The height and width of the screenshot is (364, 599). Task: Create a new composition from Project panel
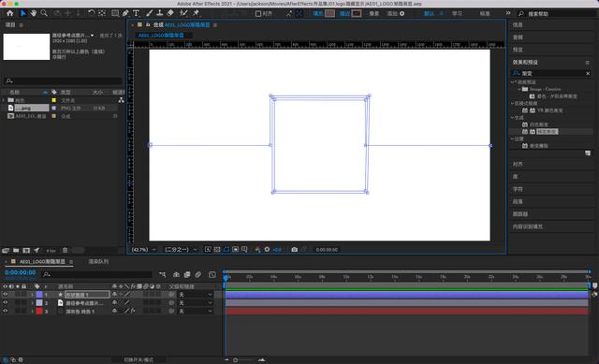[x=26, y=251]
